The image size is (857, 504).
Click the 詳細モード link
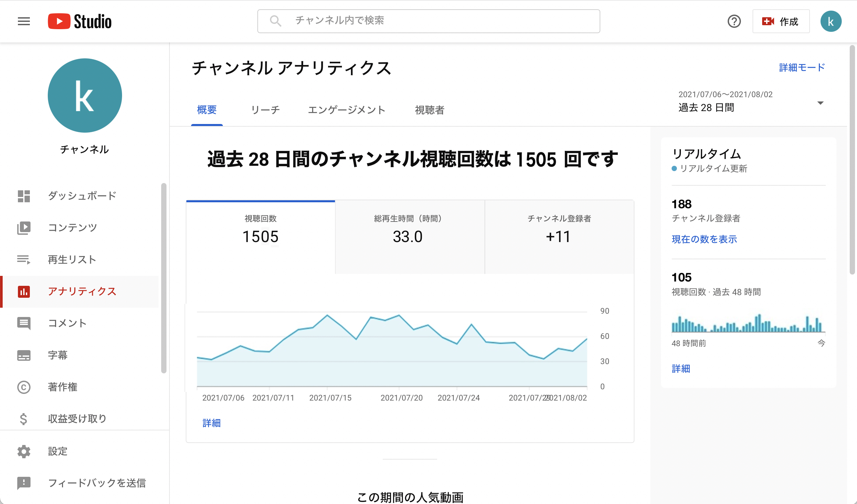click(x=802, y=67)
